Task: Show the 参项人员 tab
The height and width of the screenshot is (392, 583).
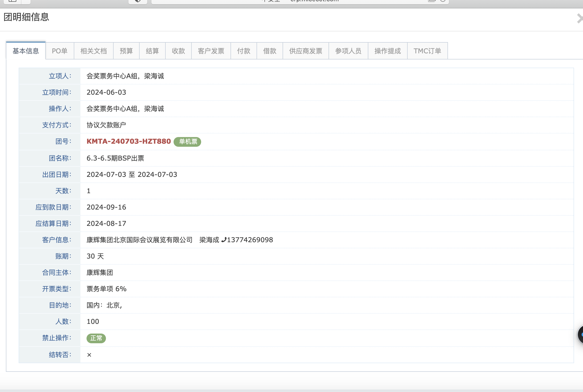Action: [348, 51]
